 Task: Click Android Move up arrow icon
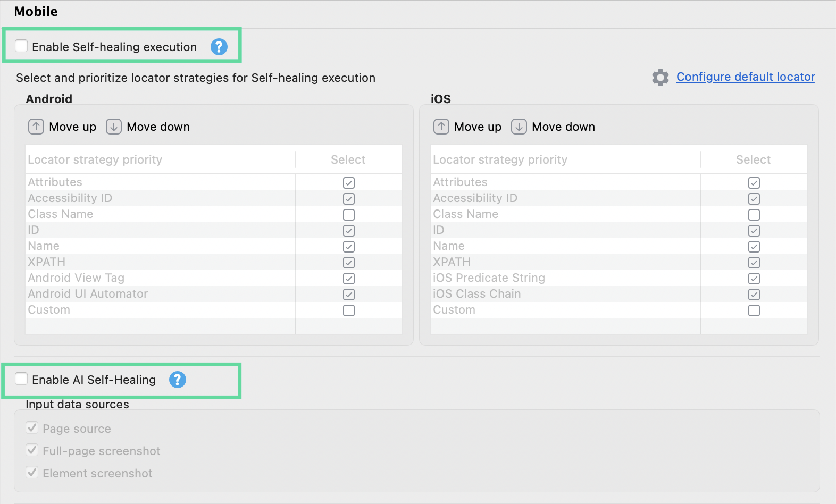point(36,127)
